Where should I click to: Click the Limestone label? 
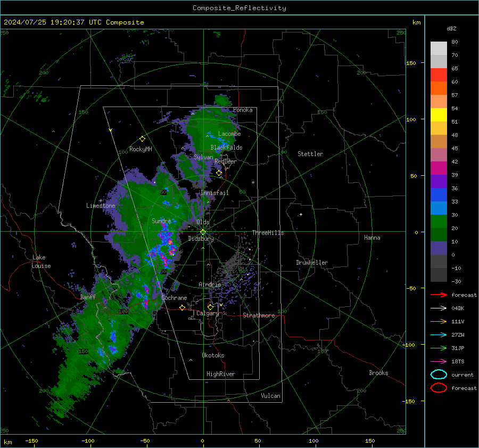pos(101,206)
